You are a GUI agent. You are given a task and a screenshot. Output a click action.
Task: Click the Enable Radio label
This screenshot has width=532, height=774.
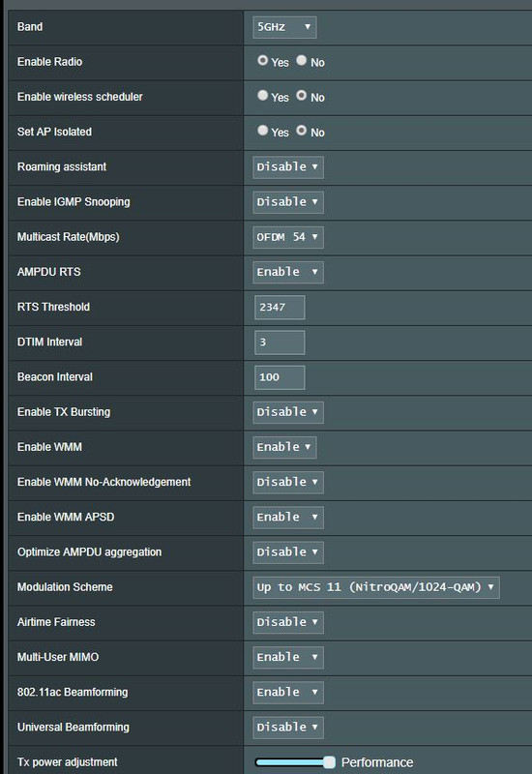(50, 62)
